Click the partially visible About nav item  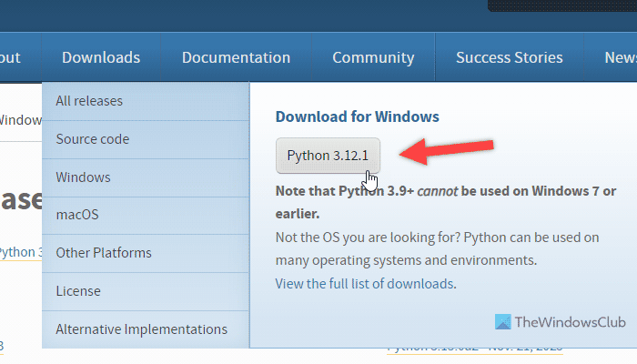[9, 57]
